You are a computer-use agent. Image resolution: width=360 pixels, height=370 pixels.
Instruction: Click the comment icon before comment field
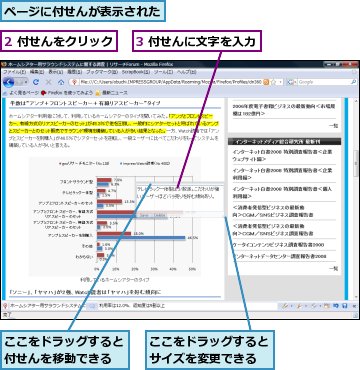[92, 305]
